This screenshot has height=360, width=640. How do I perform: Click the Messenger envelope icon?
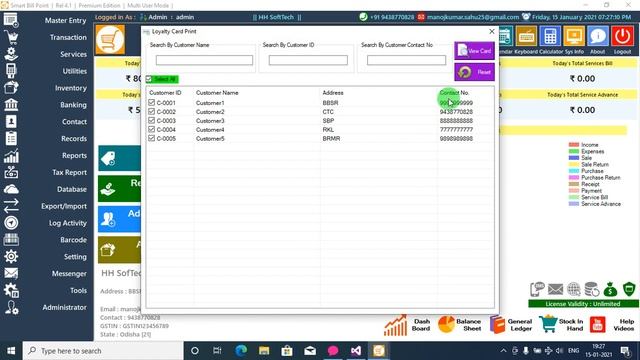click(11, 273)
